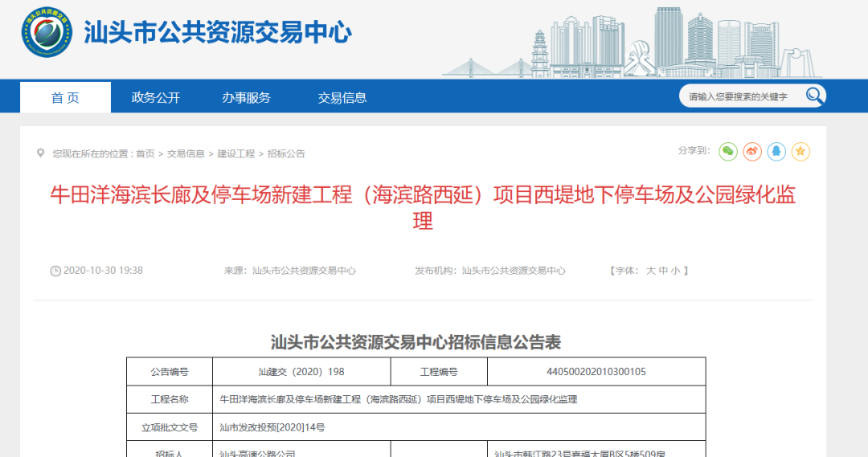This screenshot has height=457, width=868.
Task: Click the 工程名称 label cell
Action: pos(170,399)
